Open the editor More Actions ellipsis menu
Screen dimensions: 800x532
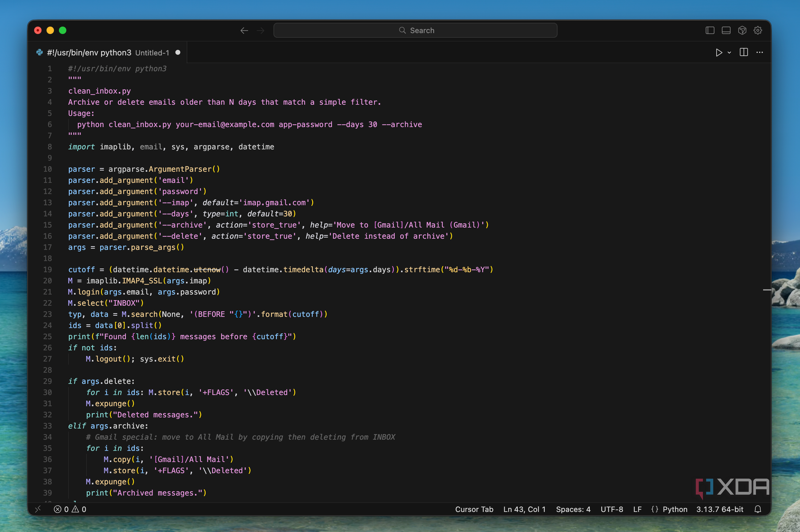click(x=759, y=52)
